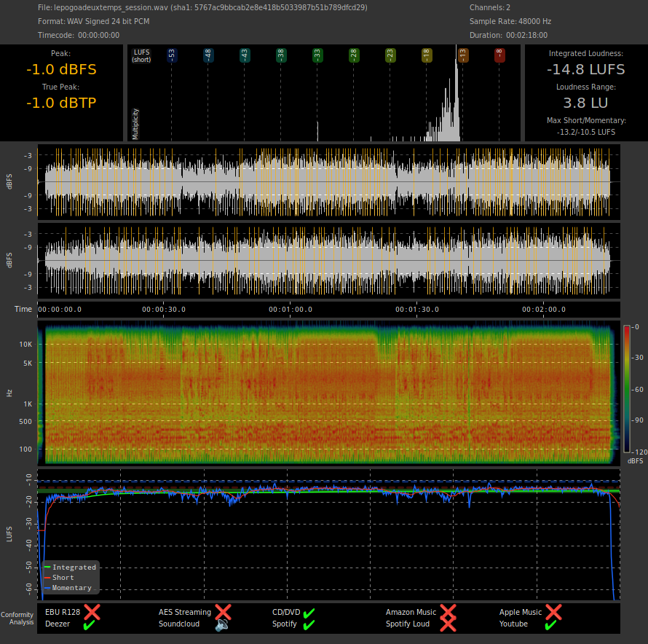Click the green checkmark beside Deezer

(88, 624)
